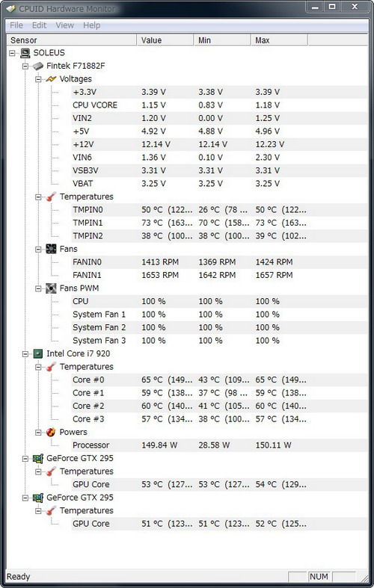Click the Max column header
This screenshot has height=588, width=374.
coord(279,40)
